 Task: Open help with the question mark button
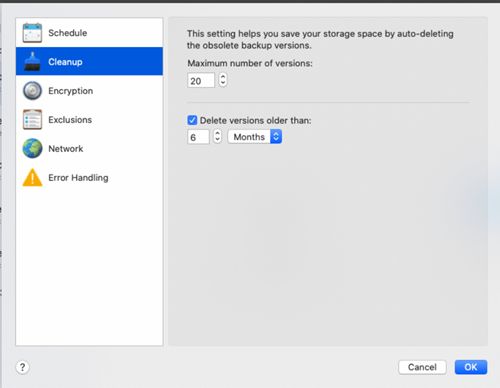22,367
